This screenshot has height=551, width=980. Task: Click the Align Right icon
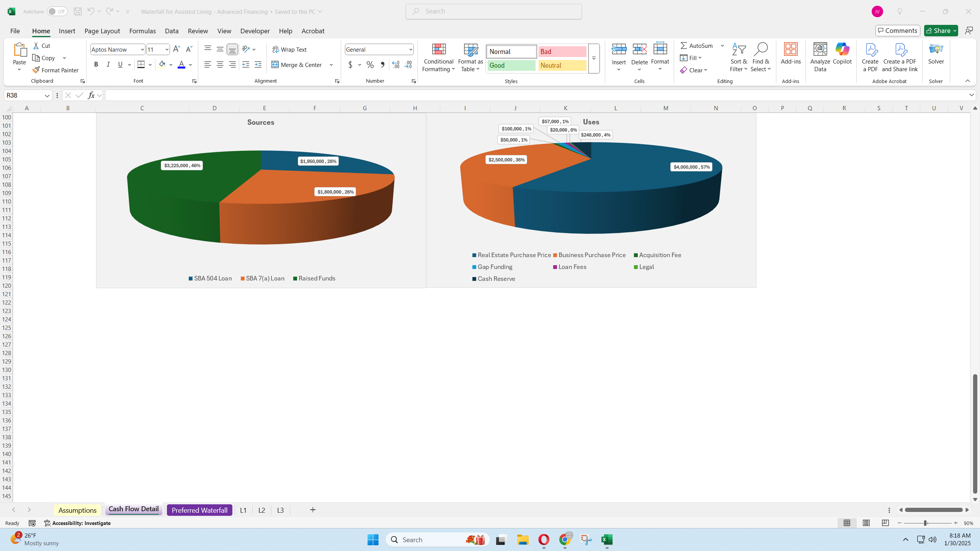pos(232,65)
